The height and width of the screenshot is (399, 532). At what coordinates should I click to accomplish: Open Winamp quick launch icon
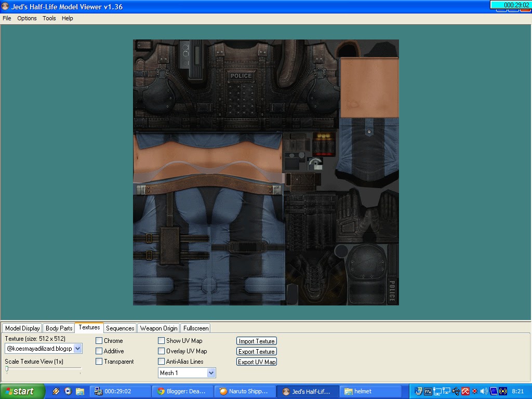(56, 391)
